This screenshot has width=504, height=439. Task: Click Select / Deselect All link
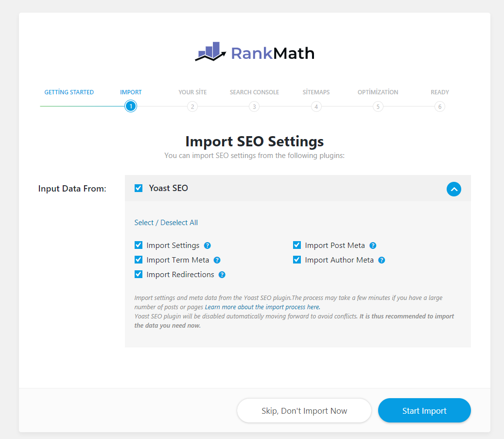click(166, 223)
